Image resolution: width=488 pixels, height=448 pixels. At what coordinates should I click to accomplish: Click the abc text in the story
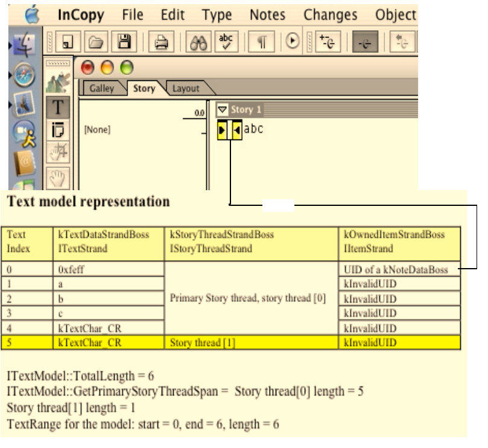(253, 129)
